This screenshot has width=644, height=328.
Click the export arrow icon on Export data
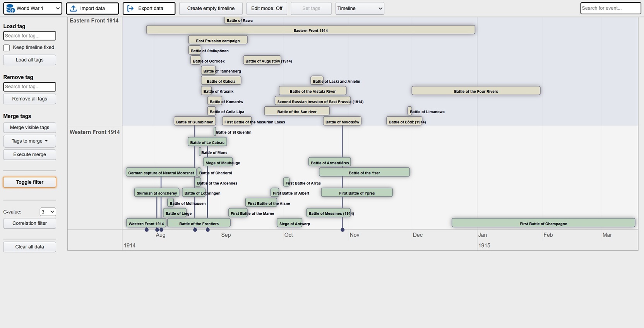(130, 8)
